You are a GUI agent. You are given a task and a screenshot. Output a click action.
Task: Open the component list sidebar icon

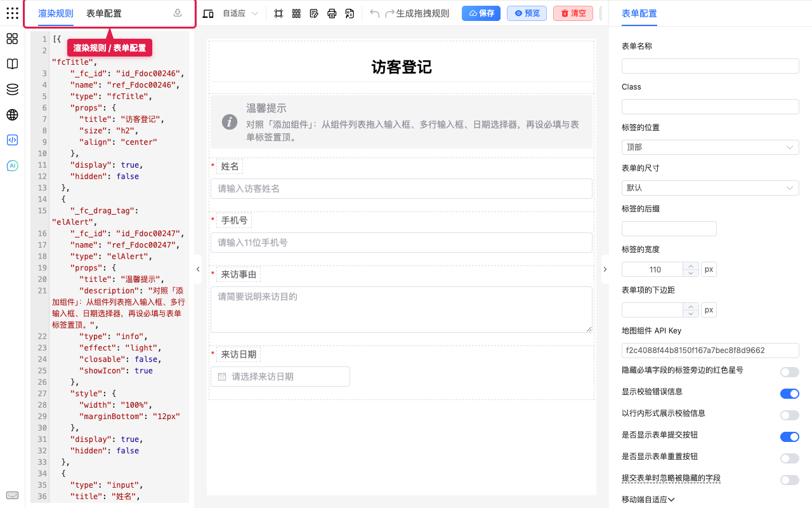(x=12, y=39)
